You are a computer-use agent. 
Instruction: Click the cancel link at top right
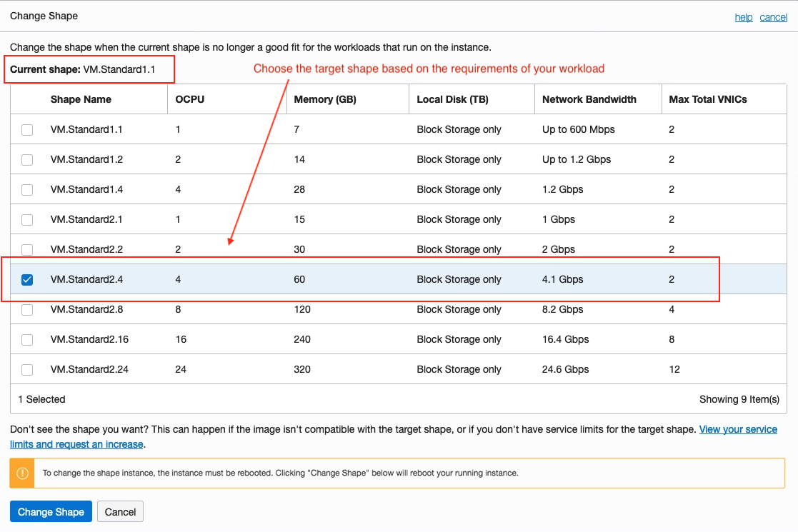pyautogui.click(x=773, y=17)
